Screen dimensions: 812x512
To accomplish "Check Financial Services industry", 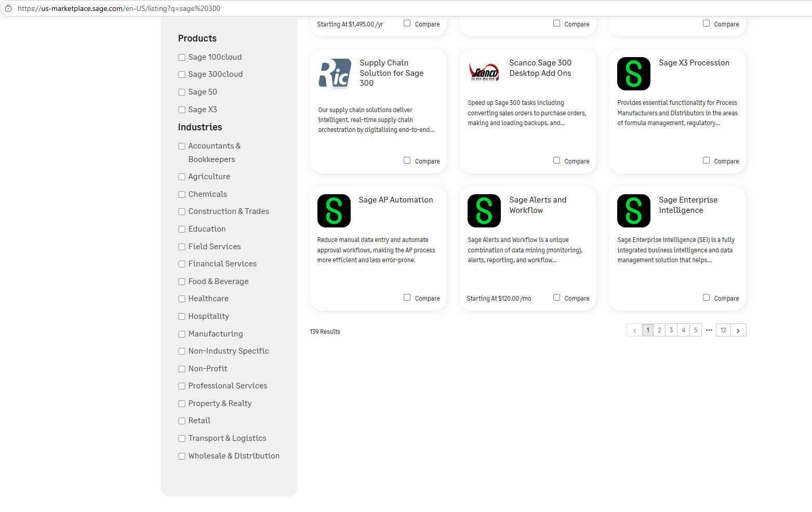I will pos(182,264).
